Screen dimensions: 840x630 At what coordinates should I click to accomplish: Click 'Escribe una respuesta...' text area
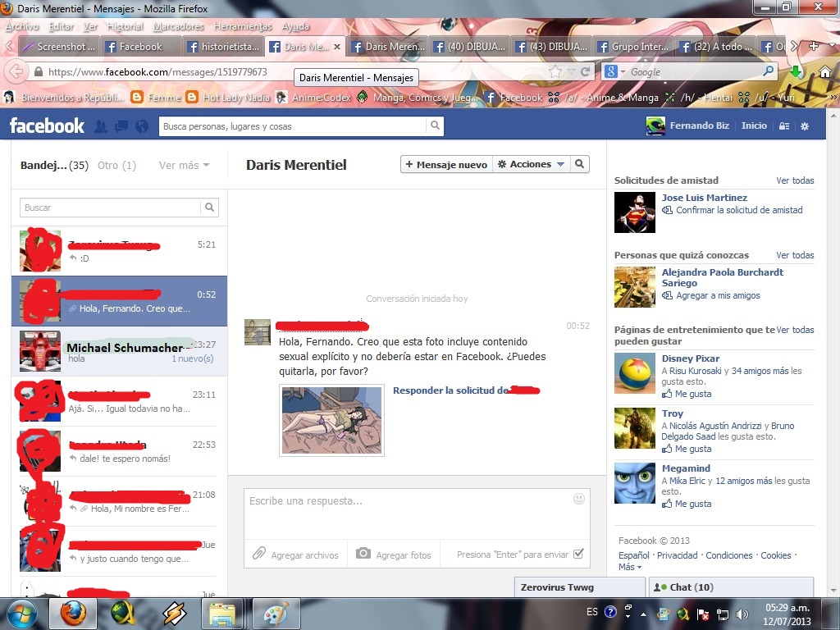417,513
